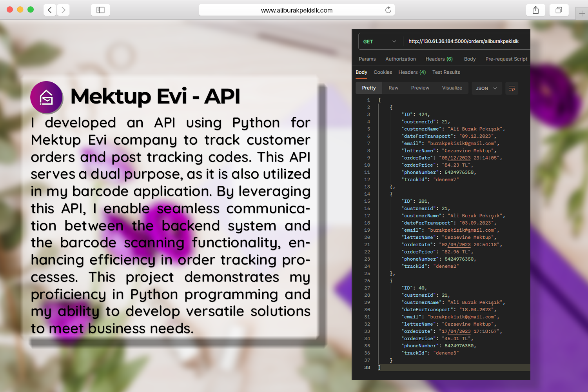Image resolution: width=588 pixels, height=392 pixels.
Task: Click the dateForTransport "18.04.2023" value
Action: pyautogui.click(x=476, y=309)
